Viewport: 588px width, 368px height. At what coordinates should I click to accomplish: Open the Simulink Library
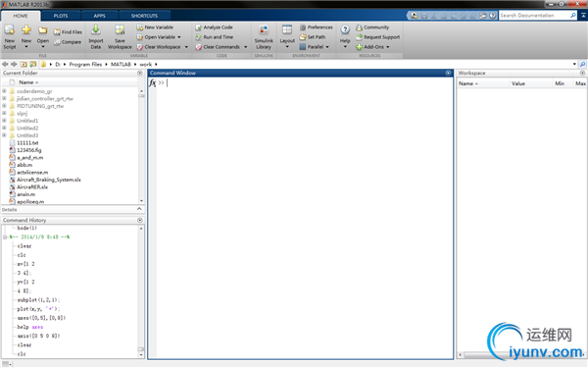[264, 37]
